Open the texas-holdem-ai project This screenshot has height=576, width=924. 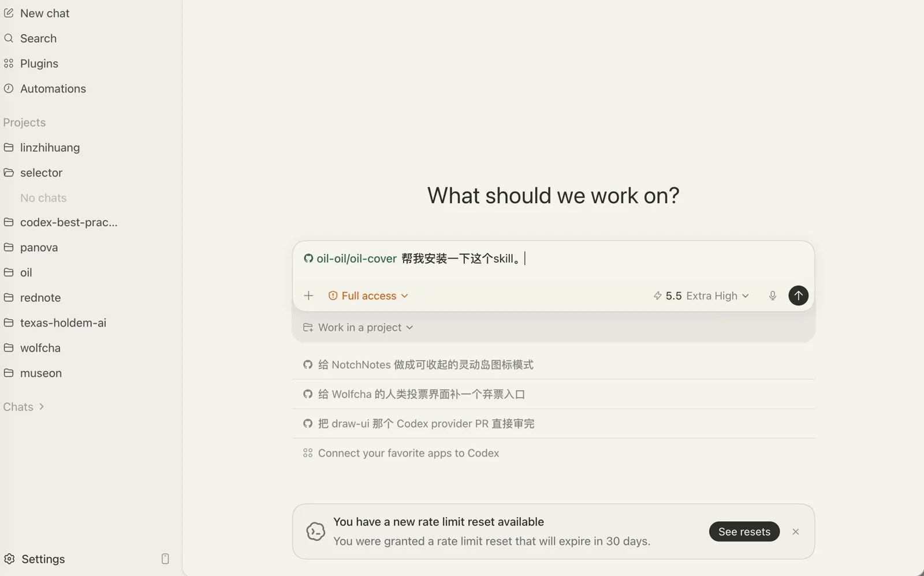(x=63, y=323)
